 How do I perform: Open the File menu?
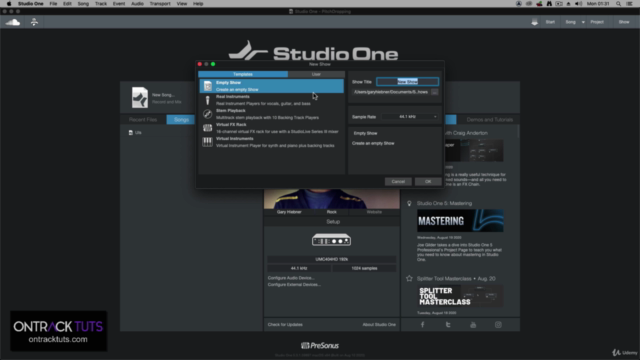click(53, 4)
